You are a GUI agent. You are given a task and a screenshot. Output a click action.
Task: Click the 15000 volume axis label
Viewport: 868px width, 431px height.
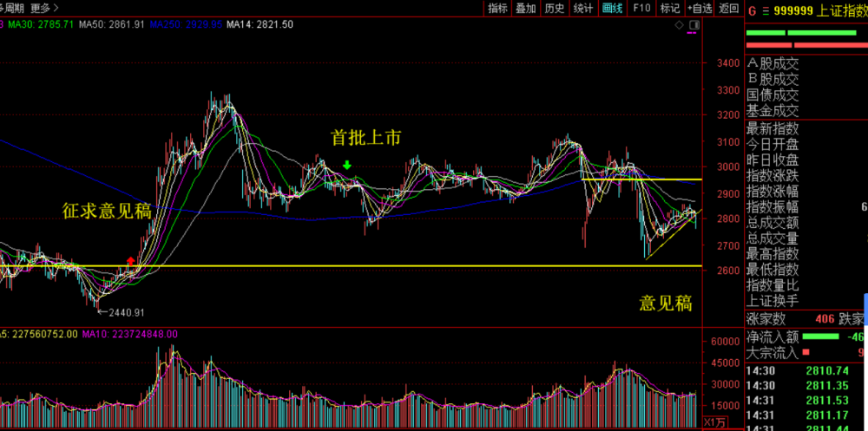coord(723,406)
